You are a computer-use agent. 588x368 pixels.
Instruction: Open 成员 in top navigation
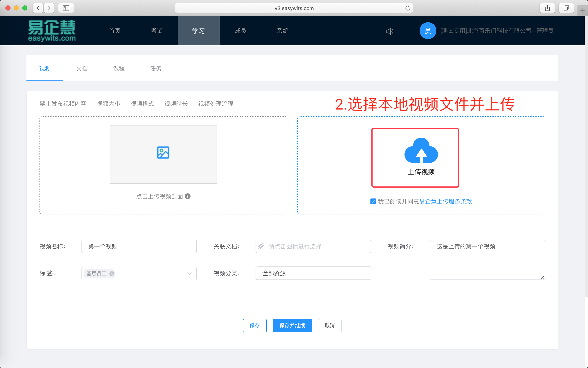point(240,31)
